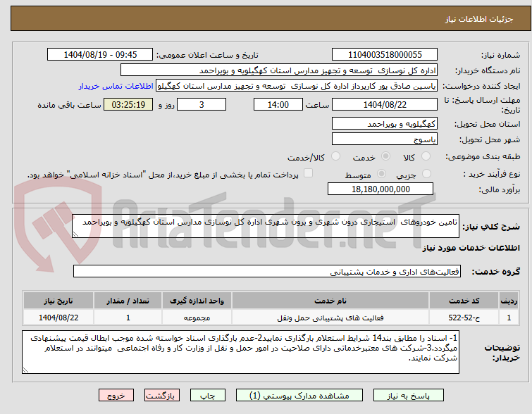
Task: Click the واحد اندازه گیری column header
Action: (197, 301)
